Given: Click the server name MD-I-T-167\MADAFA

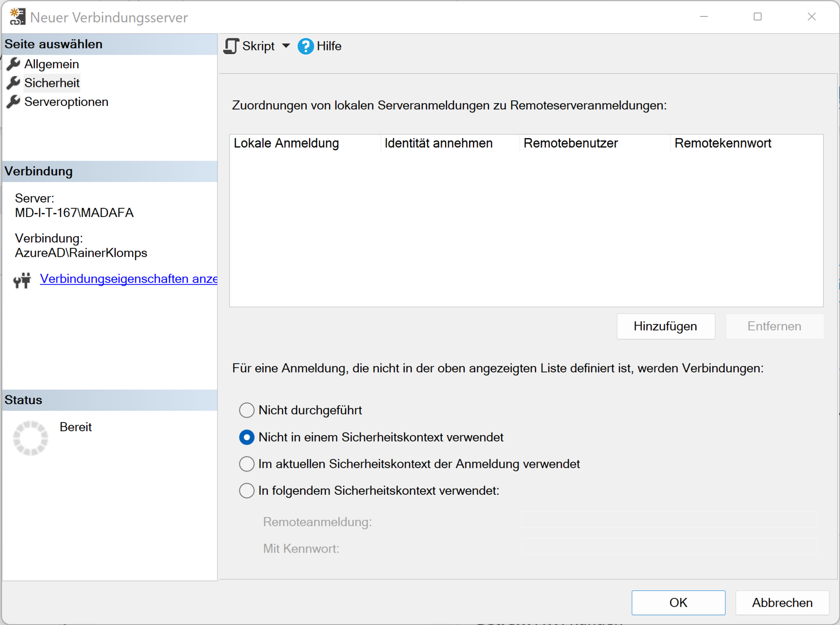Looking at the screenshot, I should [x=74, y=213].
